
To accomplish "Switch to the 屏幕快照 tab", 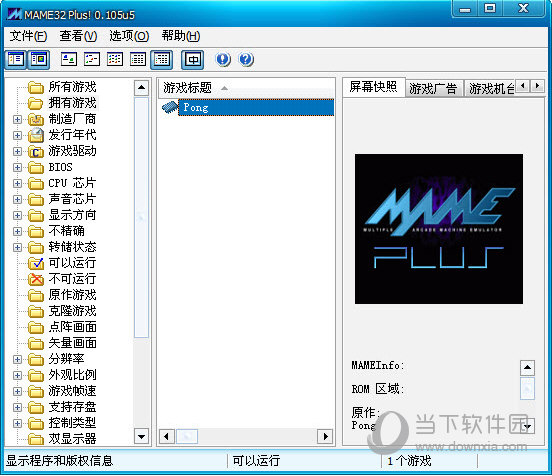I will [x=374, y=87].
